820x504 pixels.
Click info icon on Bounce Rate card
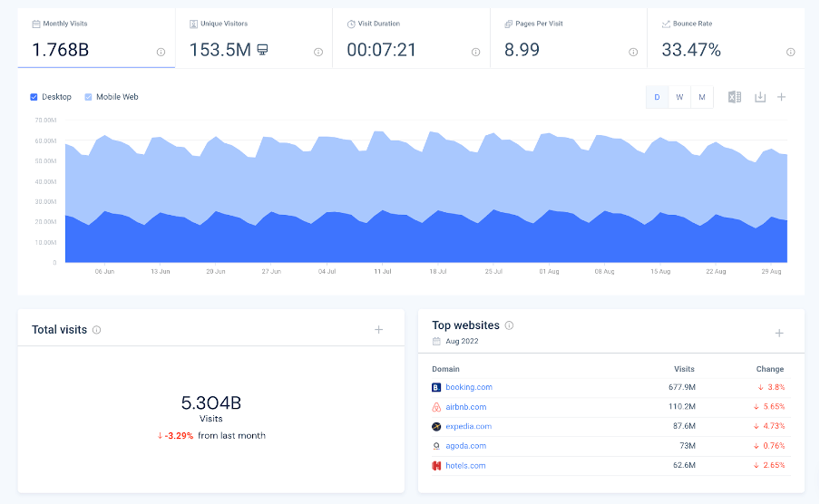coord(790,52)
